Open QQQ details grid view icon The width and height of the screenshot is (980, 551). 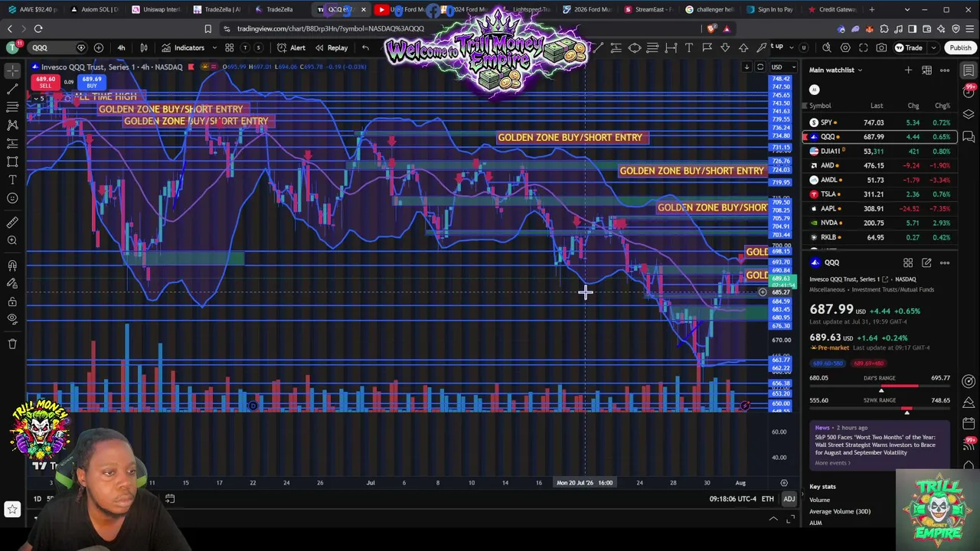tap(908, 262)
